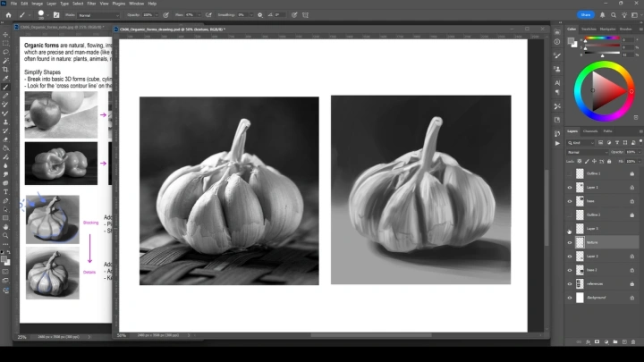
Task: Hide the references layer
Action: 570,283
